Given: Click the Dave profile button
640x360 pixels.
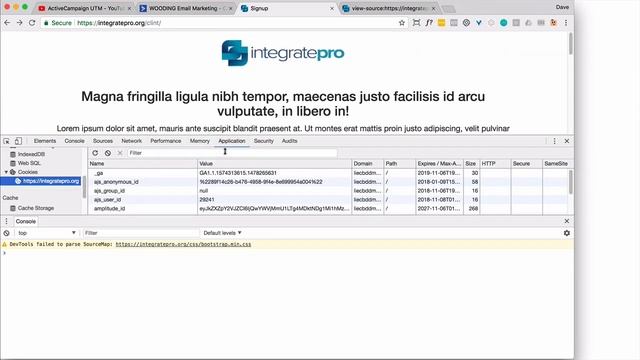Looking at the screenshot, I should (562, 7).
